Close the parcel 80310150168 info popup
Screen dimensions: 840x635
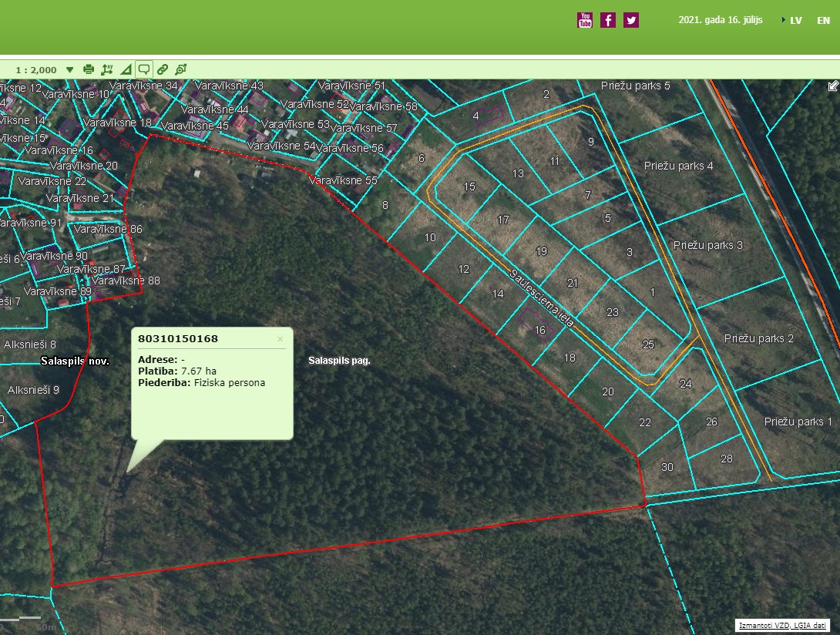280,339
